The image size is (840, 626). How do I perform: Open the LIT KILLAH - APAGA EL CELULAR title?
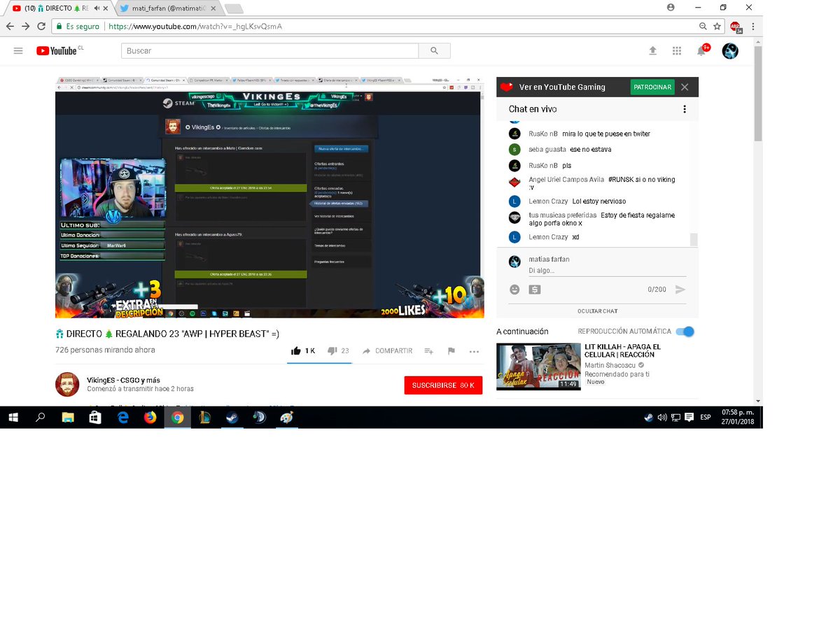coord(623,351)
